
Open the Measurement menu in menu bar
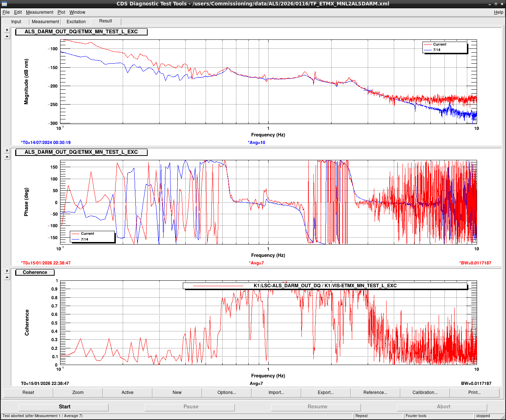[x=39, y=12]
